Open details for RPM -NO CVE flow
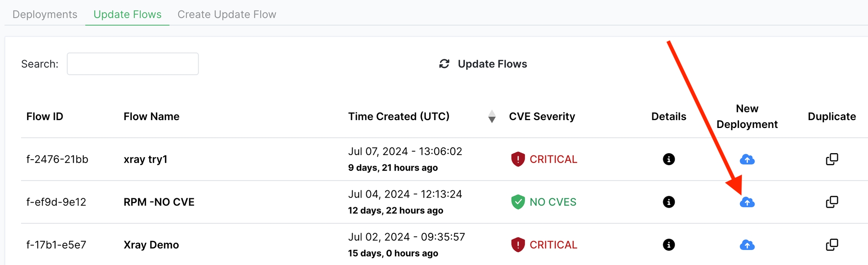 (669, 202)
